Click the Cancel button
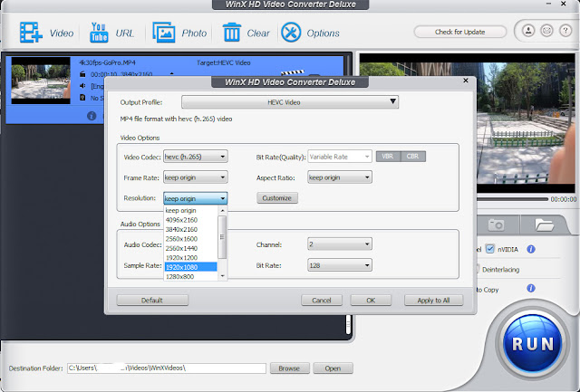580x392 pixels. 322,300
